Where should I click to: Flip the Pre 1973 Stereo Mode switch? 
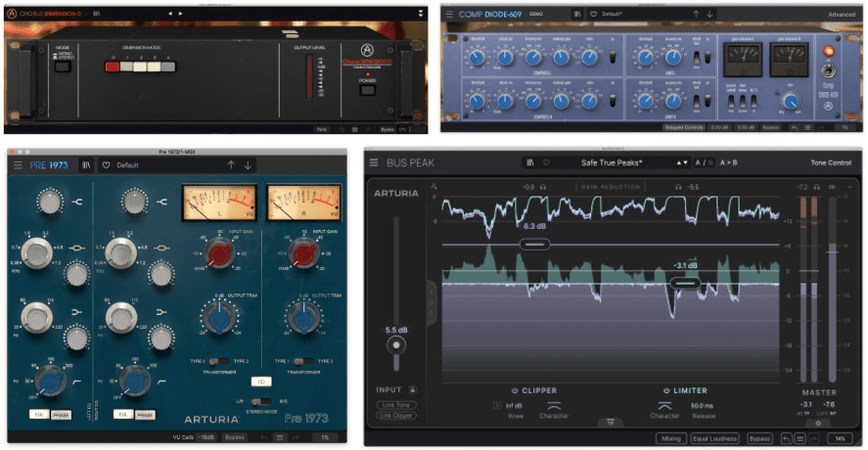coord(258,401)
